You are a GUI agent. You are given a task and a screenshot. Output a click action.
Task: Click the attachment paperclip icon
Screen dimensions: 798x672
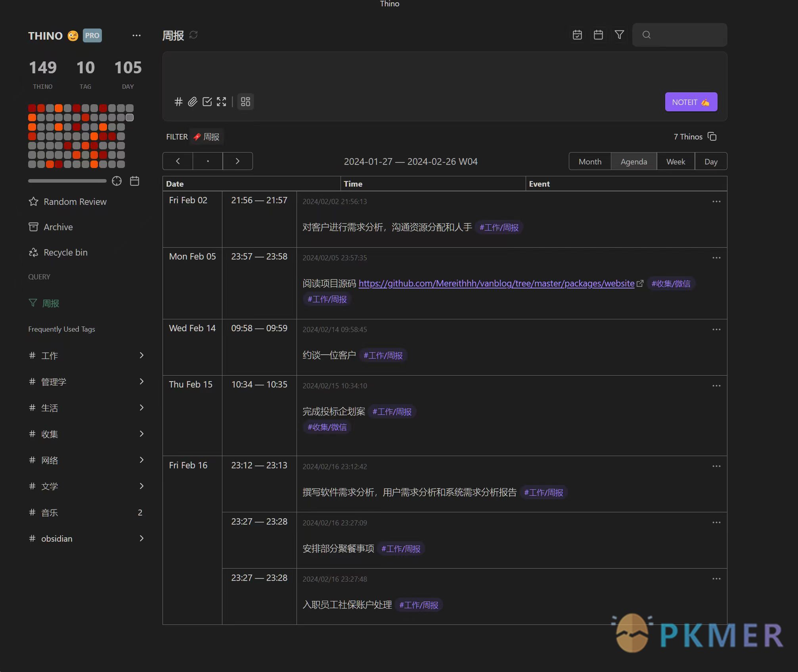coord(193,101)
